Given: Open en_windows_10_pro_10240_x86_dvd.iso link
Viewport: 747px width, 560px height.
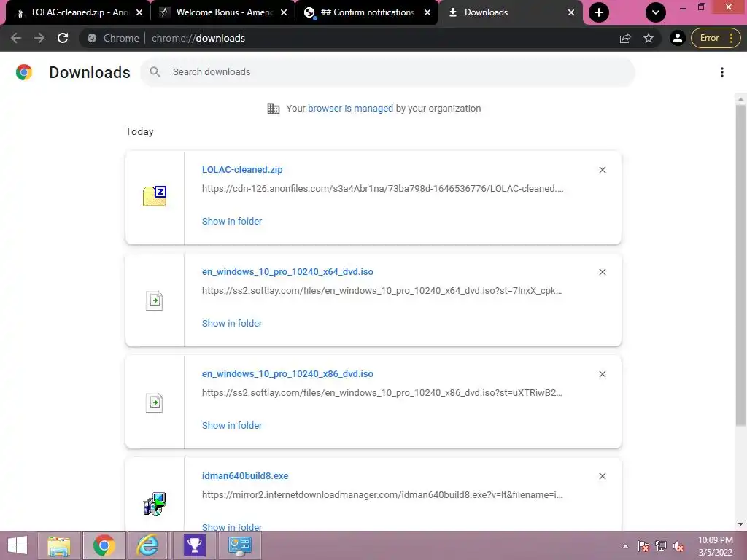Looking at the screenshot, I should click(x=287, y=374).
